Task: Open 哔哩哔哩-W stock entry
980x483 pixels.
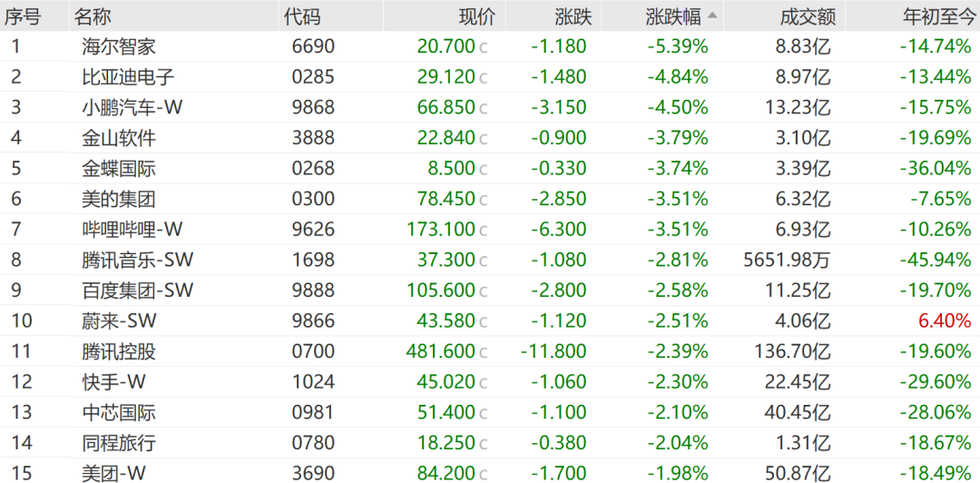Action: tap(132, 230)
